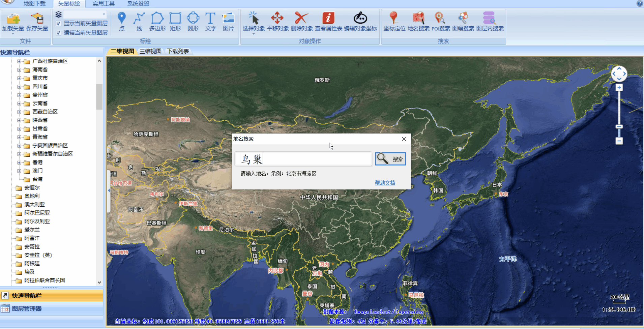Expand the 香港 tree node
The width and height of the screenshot is (644, 329).
[19, 162]
